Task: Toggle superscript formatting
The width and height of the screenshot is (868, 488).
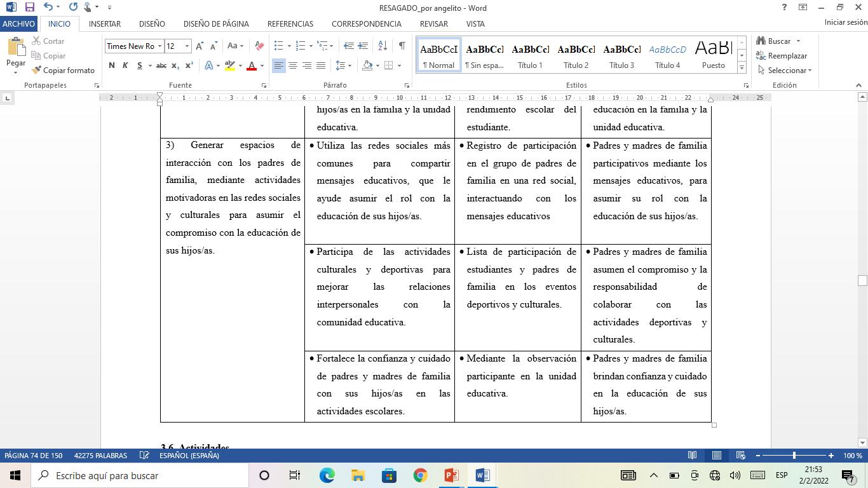Action: [x=189, y=65]
